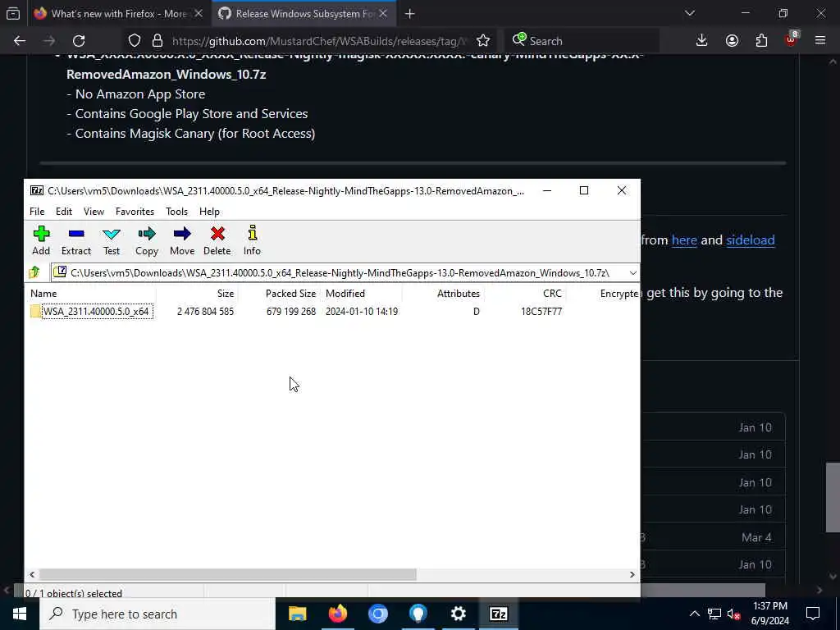Open the 7-Zip File menu
The width and height of the screenshot is (840, 630).
[x=37, y=212]
